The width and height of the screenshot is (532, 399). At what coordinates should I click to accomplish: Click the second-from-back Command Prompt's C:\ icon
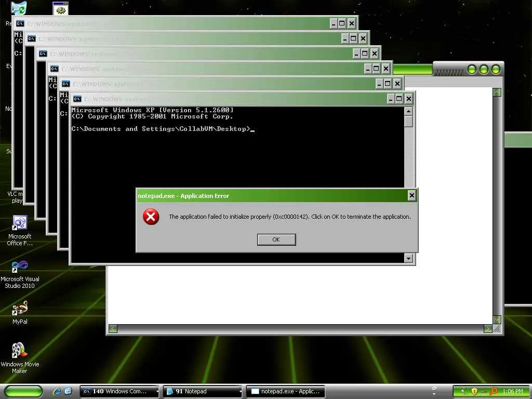point(32,38)
